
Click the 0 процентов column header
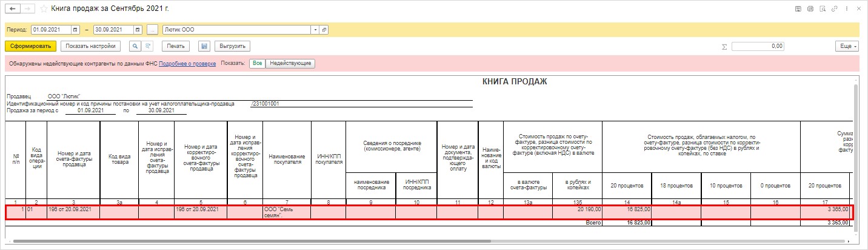[775, 185]
